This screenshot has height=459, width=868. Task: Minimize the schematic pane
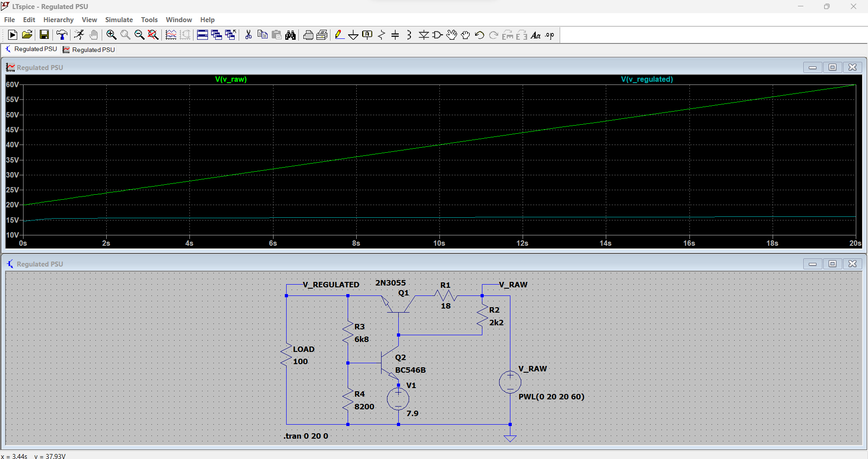[812, 264]
